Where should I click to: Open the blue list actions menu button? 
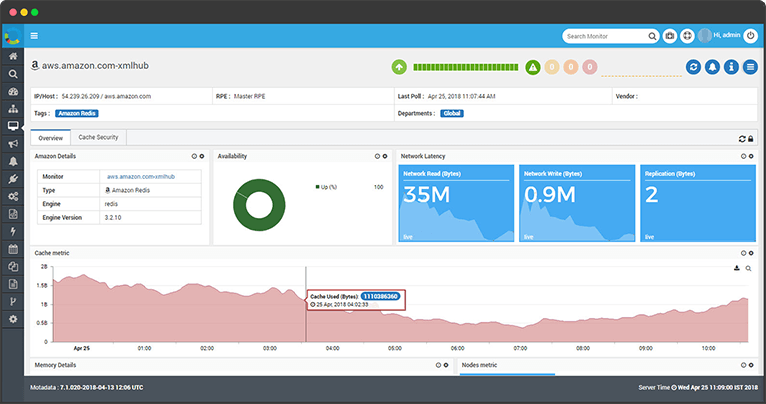click(750, 67)
